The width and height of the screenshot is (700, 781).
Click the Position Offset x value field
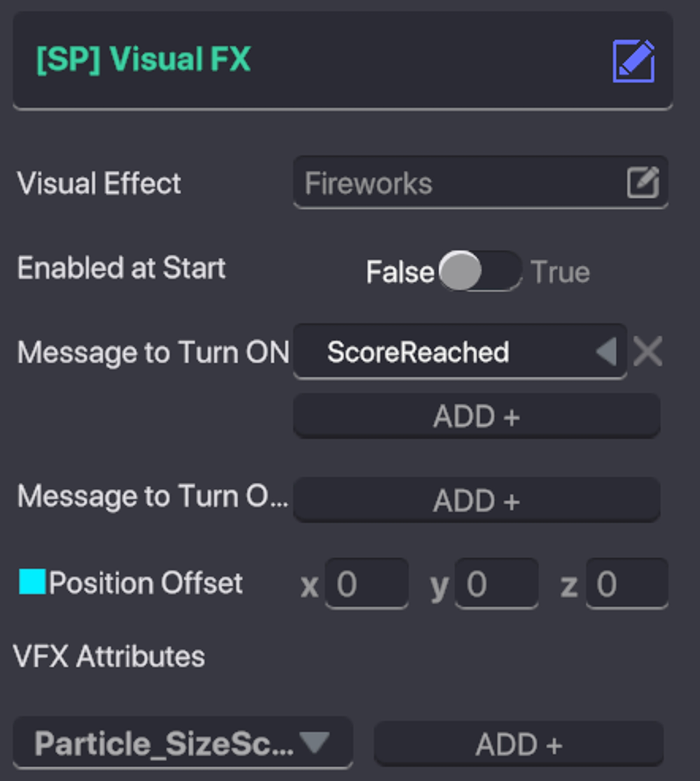click(x=366, y=583)
